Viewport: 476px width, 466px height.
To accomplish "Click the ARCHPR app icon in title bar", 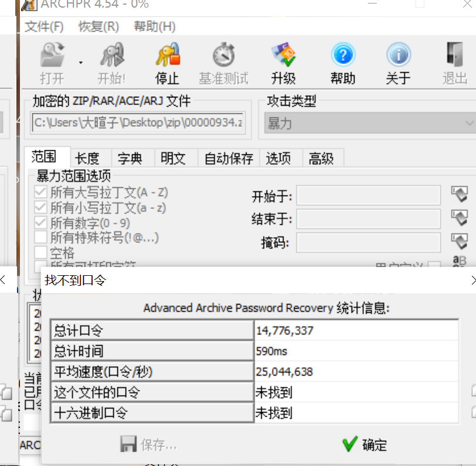I will coord(29,5).
